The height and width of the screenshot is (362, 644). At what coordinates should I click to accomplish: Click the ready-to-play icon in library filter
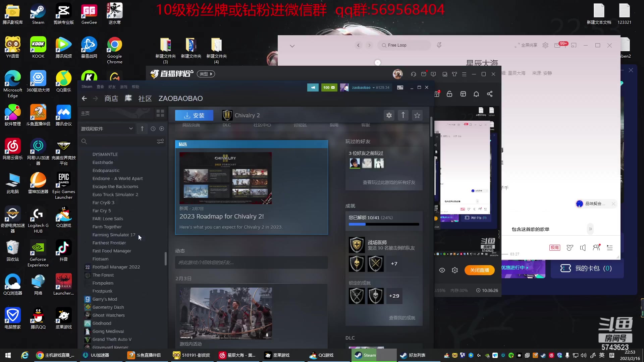(x=162, y=129)
